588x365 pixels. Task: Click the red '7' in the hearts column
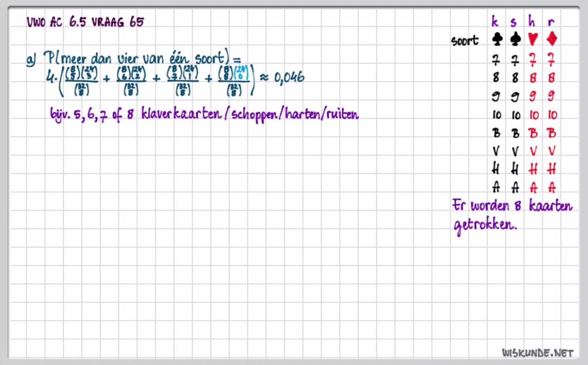coord(532,60)
